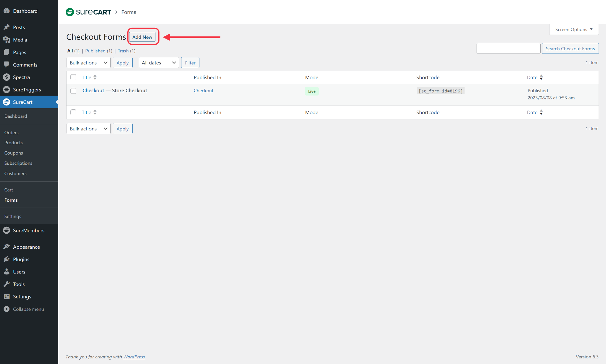Viewport: 606px width, 364px height.
Task: Click the SureMembers plugin icon
Action: (7, 230)
